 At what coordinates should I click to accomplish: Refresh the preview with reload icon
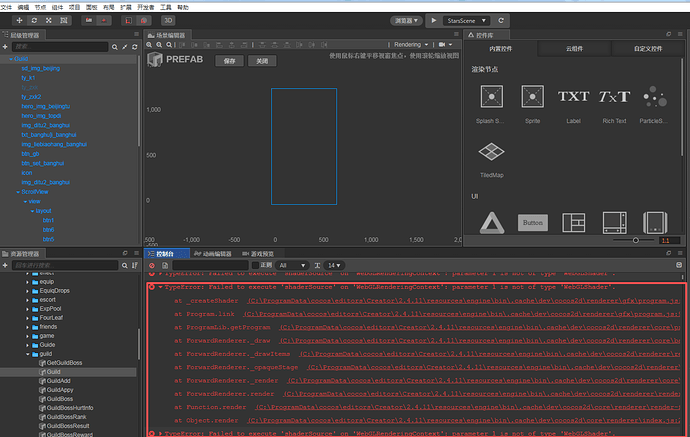pyautogui.click(x=501, y=21)
